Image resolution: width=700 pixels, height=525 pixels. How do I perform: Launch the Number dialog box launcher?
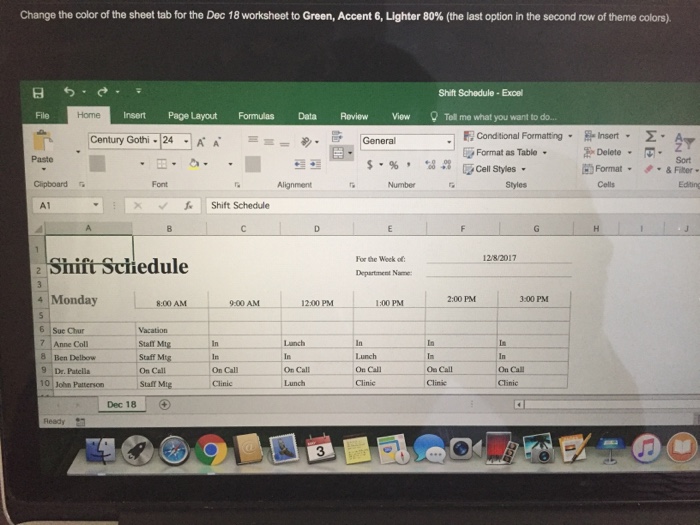pyautogui.click(x=452, y=185)
